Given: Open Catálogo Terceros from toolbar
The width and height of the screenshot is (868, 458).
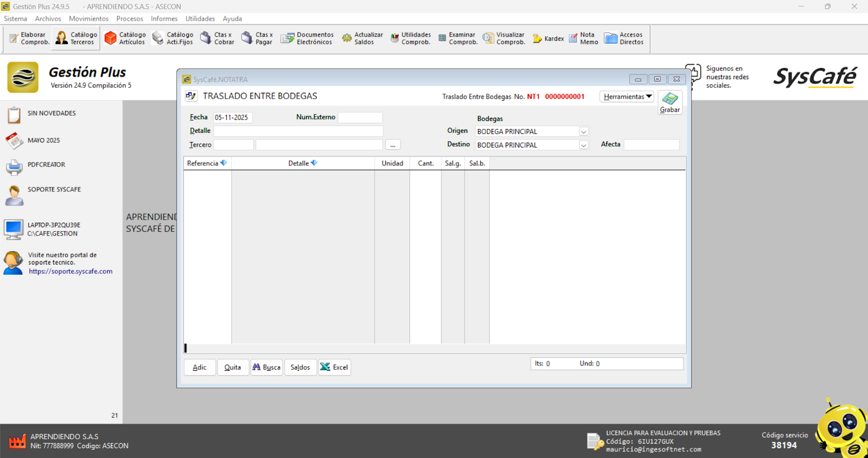Looking at the screenshot, I should point(76,38).
